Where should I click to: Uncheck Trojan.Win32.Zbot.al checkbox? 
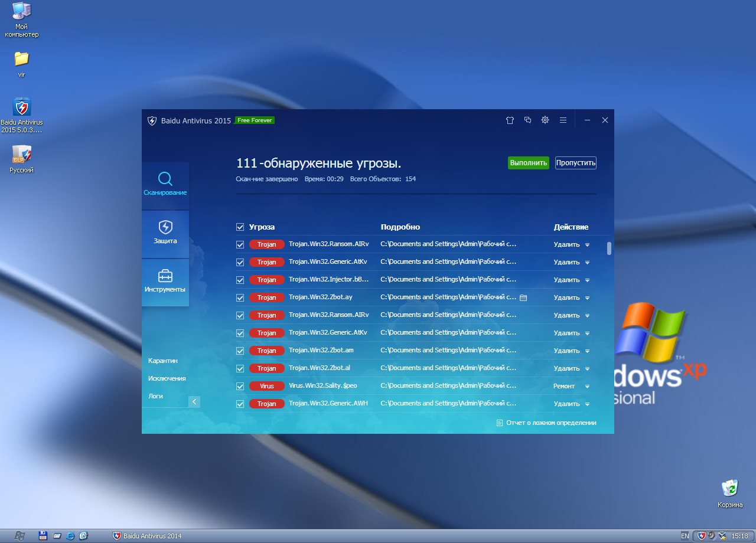(240, 368)
